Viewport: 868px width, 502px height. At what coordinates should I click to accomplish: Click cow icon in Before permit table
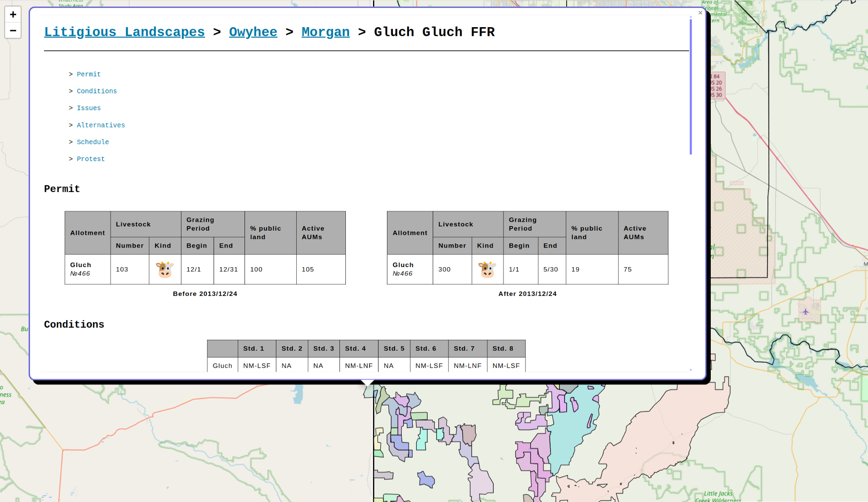[x=165, y=270]
